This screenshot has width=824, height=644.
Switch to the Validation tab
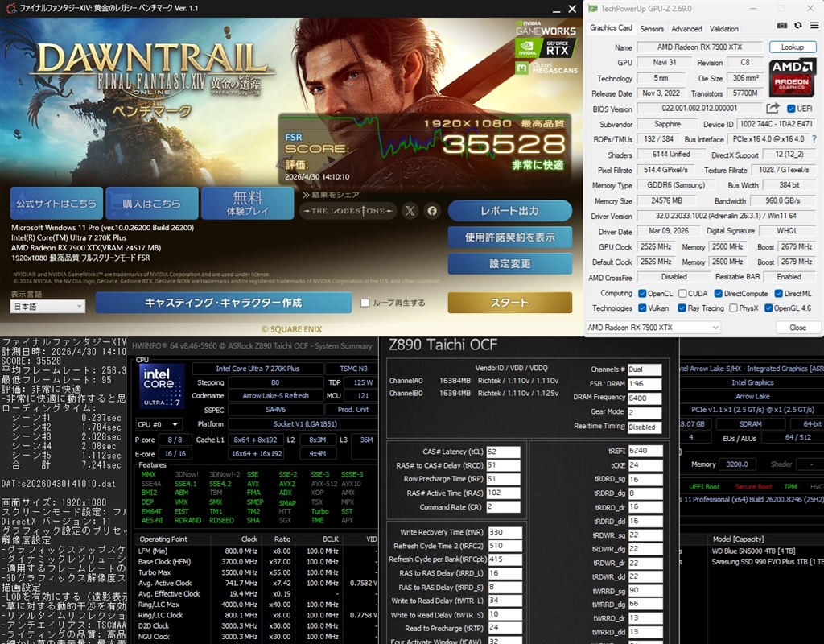pos(723,29)
